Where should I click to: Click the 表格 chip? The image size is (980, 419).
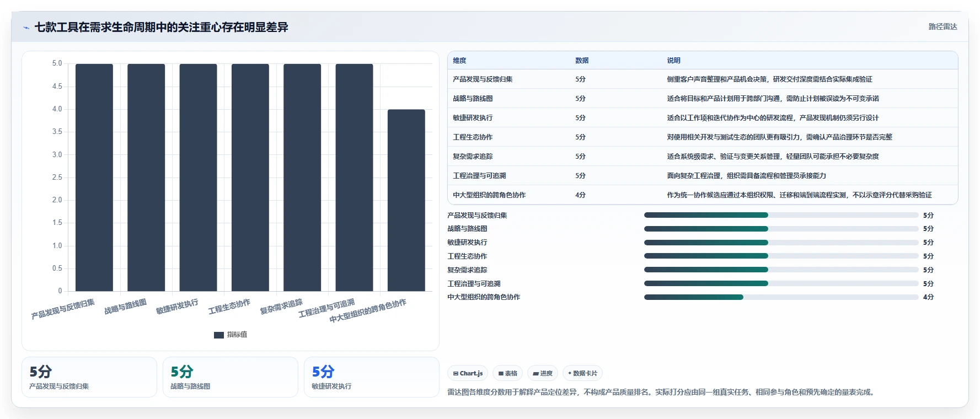coord(507,373)
